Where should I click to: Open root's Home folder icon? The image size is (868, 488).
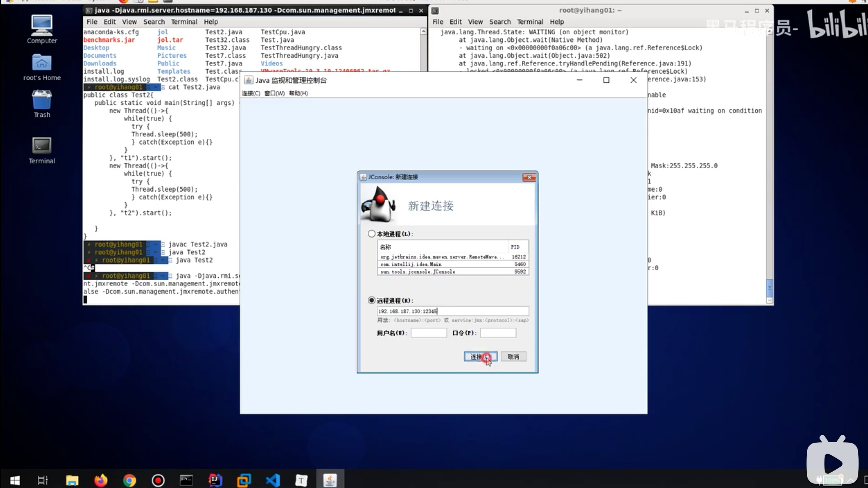pos(42,63)
